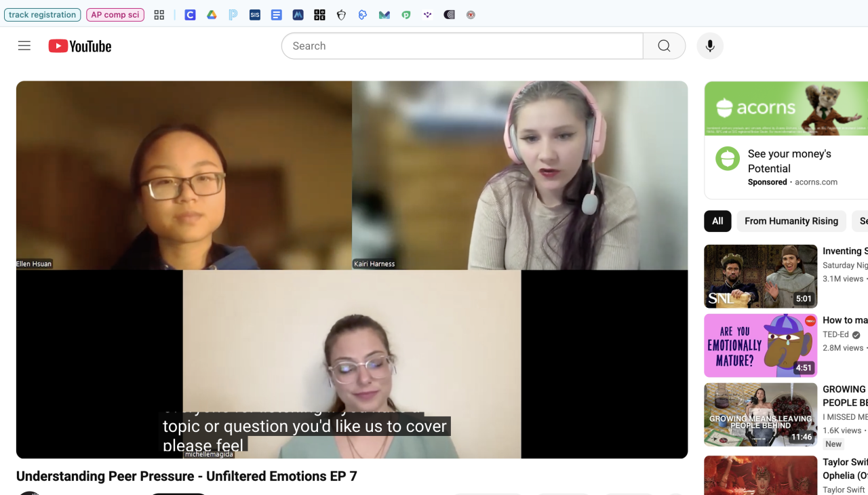Open the SNL 'Inventing' video thumbnail
868x495 pixels.
[x=760, y=277]
